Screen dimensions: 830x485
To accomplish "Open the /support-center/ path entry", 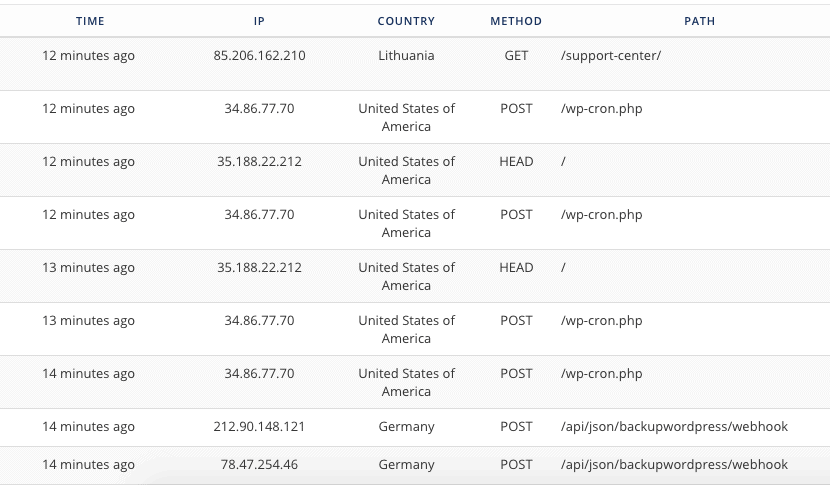I will coord(611,56).
